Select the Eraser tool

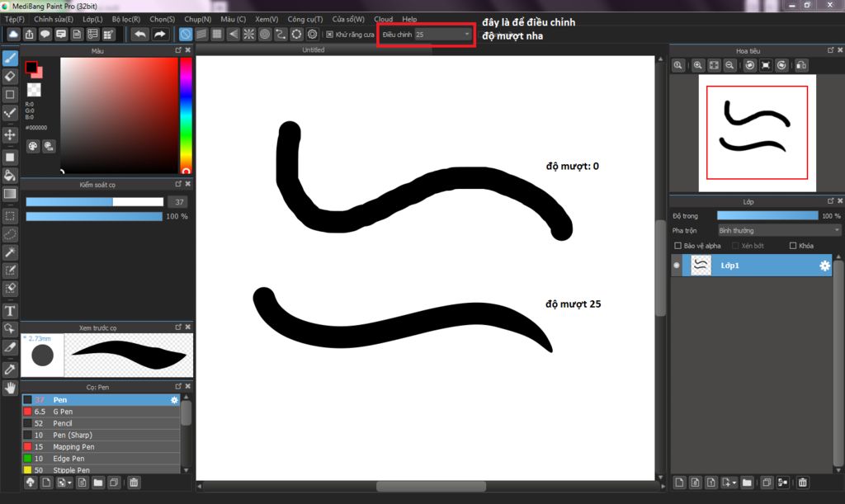[10, 77]
